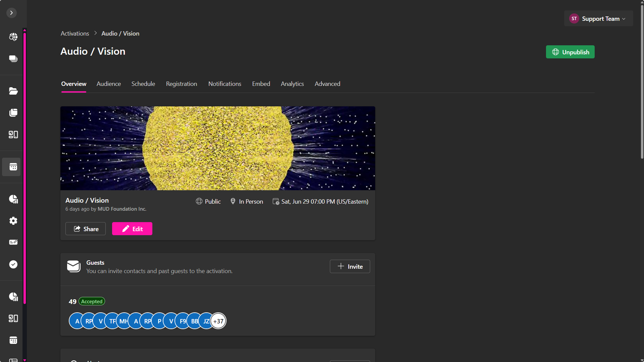Click the Audio / Vision banner image
Screen dimensions: 644x362
[x=217, y=148]
